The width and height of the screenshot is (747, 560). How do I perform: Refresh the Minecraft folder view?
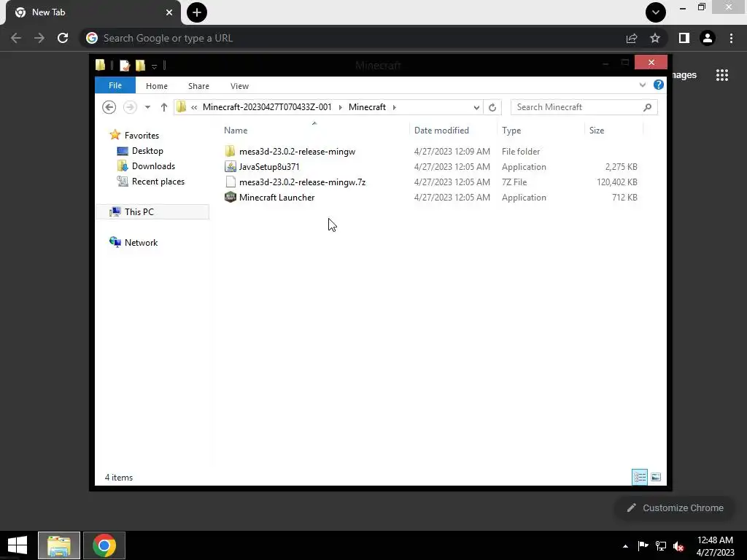492,107
